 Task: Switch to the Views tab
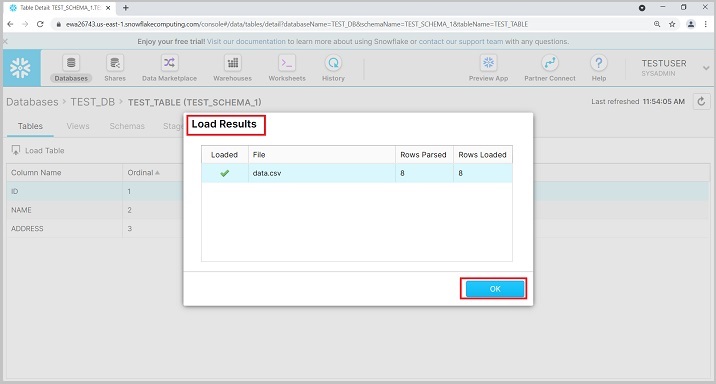coord(78,126)
